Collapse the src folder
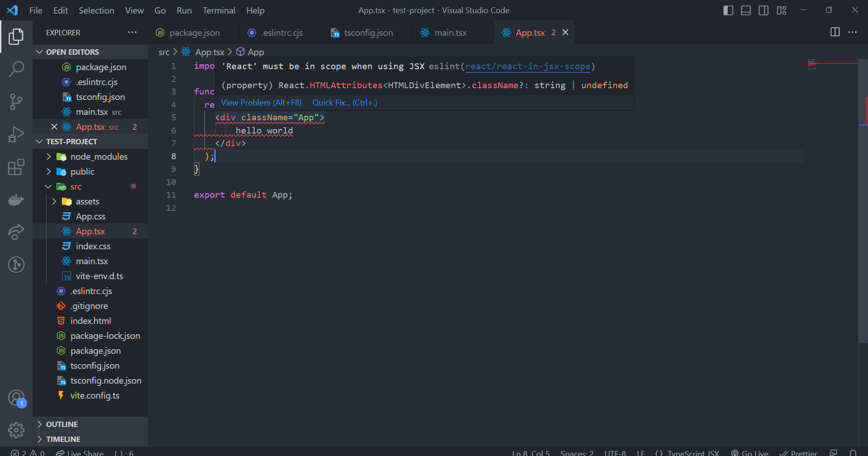The width and height of the screenshot is (868, 456). (90, 186)
